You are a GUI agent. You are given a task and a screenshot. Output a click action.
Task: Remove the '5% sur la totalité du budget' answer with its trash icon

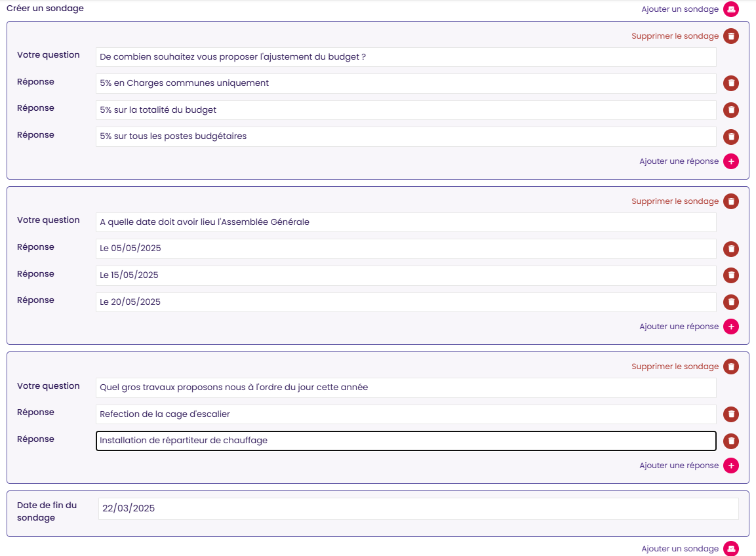[731, 110]
